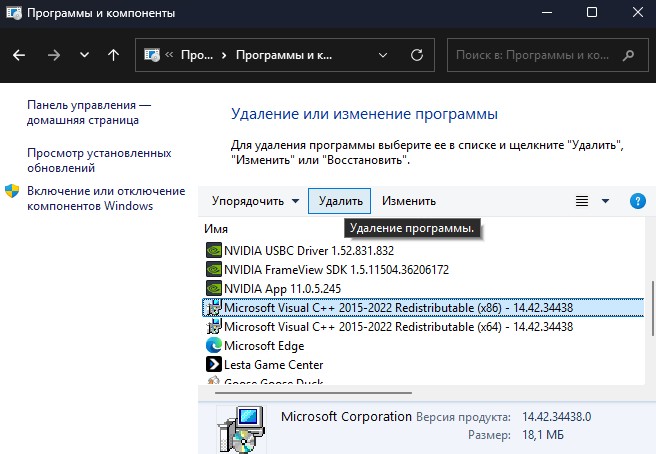This screenshot has height=454, width=656.
Task: Click the magnifier search icon
Action: [x=628, y=55]
